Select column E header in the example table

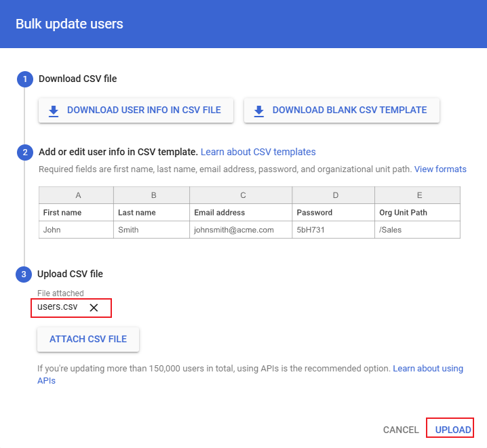[x=419, y=195]
